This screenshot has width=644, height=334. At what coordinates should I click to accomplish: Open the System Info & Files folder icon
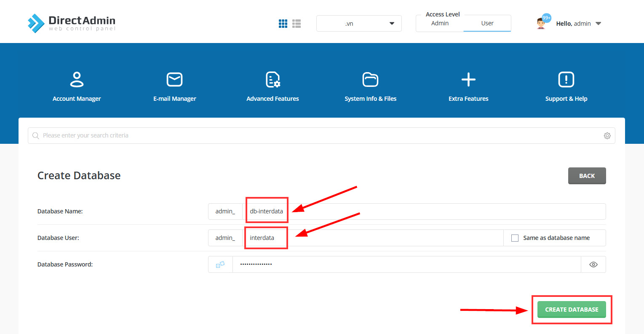[370, 79]
